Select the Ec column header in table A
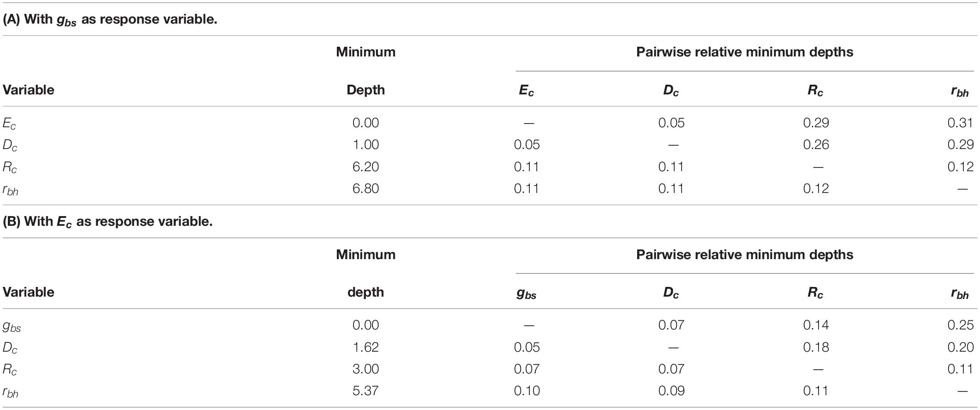This screenshot has height=410, width=980. pos(526,91)
